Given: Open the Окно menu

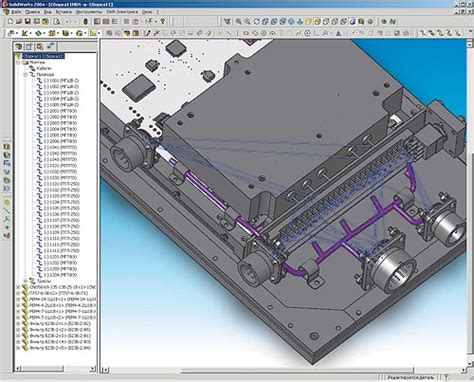Looking at the screenshot, I should (147, 12).
